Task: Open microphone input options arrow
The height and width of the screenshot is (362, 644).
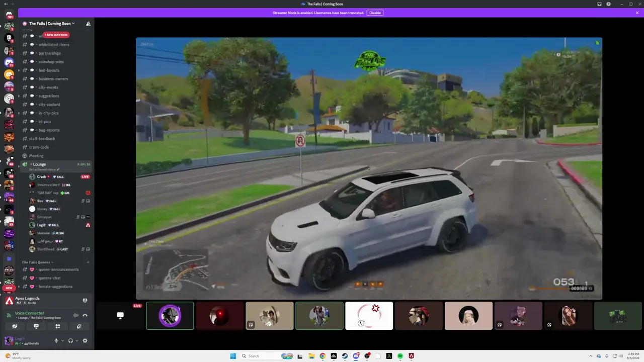Action: pyautogui.click(x=62, y=341)
